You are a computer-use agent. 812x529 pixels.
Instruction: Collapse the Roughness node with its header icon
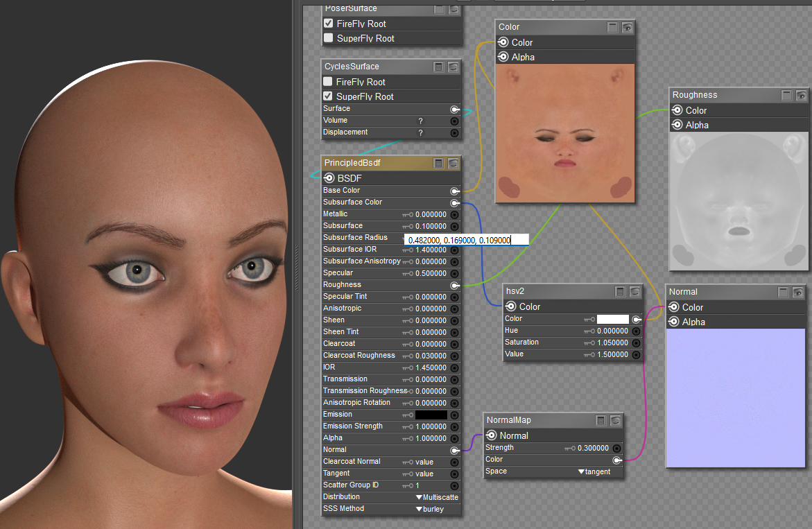(x=786, y=96)
